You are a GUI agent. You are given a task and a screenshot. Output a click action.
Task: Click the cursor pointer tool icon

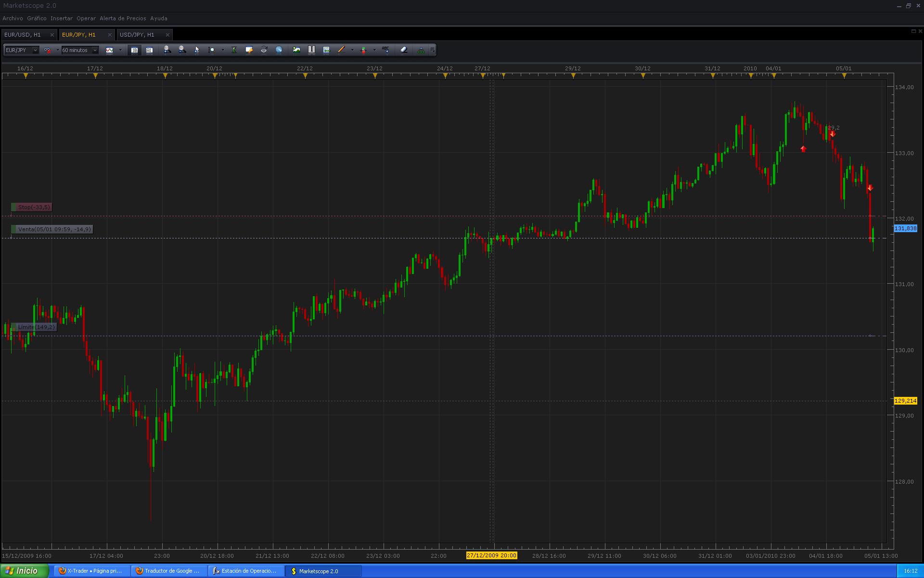click(196, 50)
